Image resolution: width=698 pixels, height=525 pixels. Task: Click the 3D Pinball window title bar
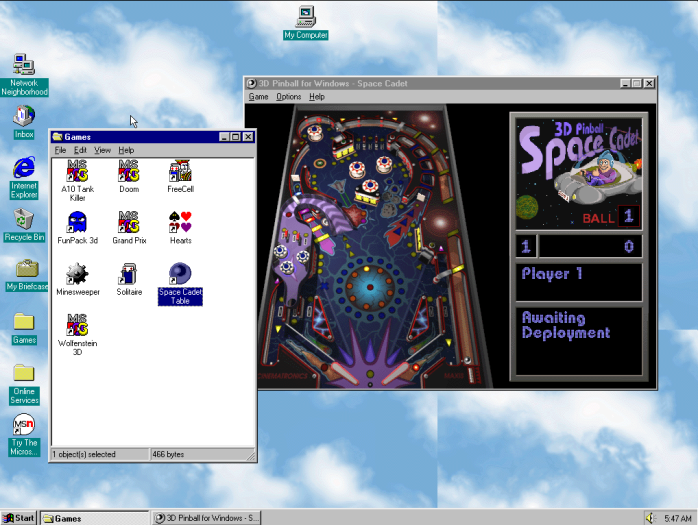click(450, 83)
